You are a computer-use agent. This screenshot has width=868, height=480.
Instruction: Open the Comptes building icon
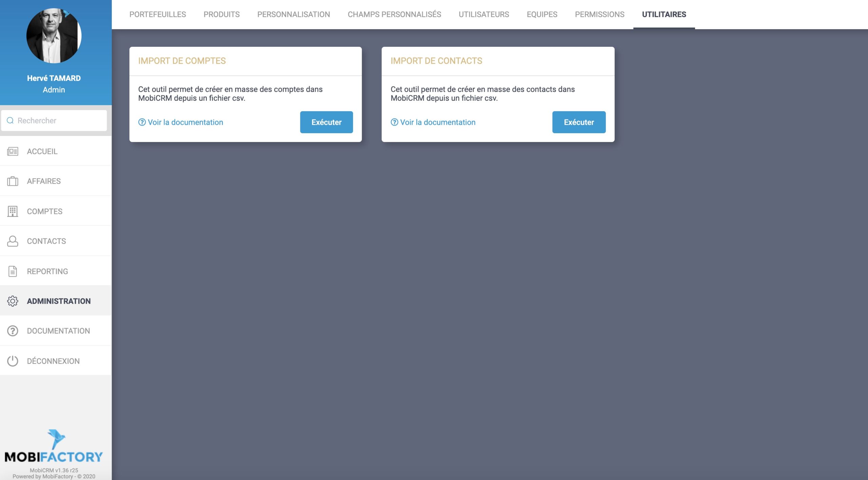[x=13, y=211]
